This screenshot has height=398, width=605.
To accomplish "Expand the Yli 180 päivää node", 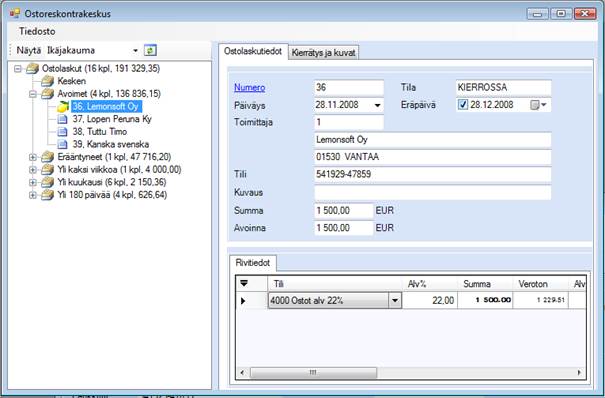I will click(33, 195).
